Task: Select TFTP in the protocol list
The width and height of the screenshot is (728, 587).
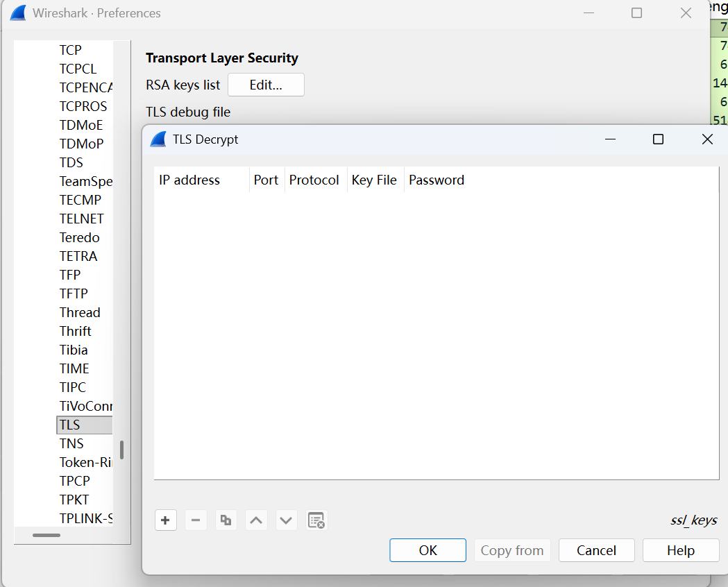Action: [x=74, y=293]
